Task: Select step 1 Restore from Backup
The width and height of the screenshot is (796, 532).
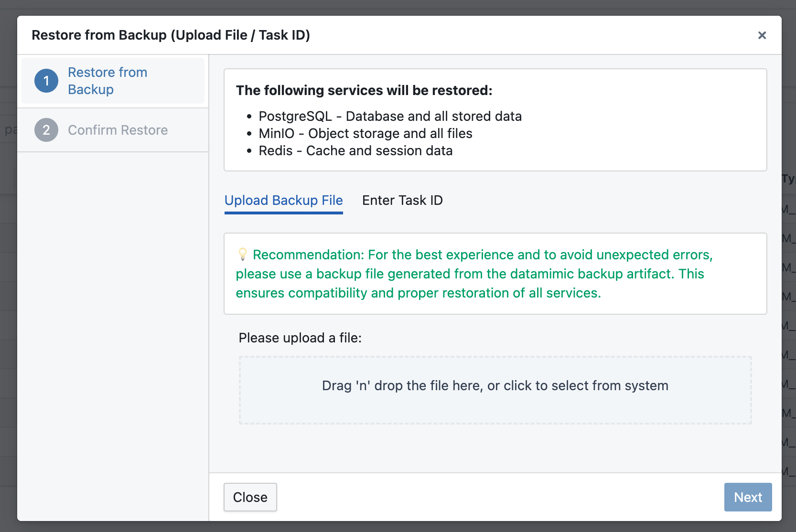Action: (113, 81)
